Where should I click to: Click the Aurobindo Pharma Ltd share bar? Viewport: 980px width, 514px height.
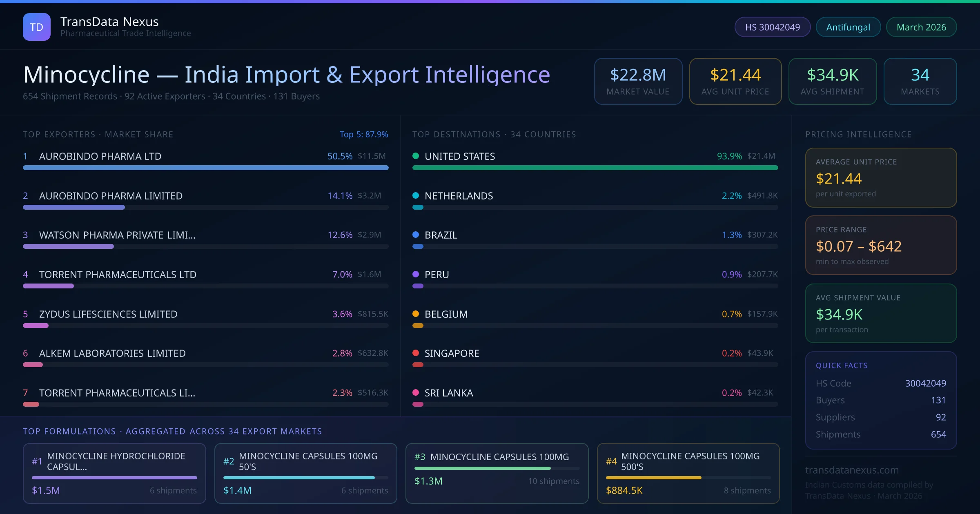click(x=205, y=168)
